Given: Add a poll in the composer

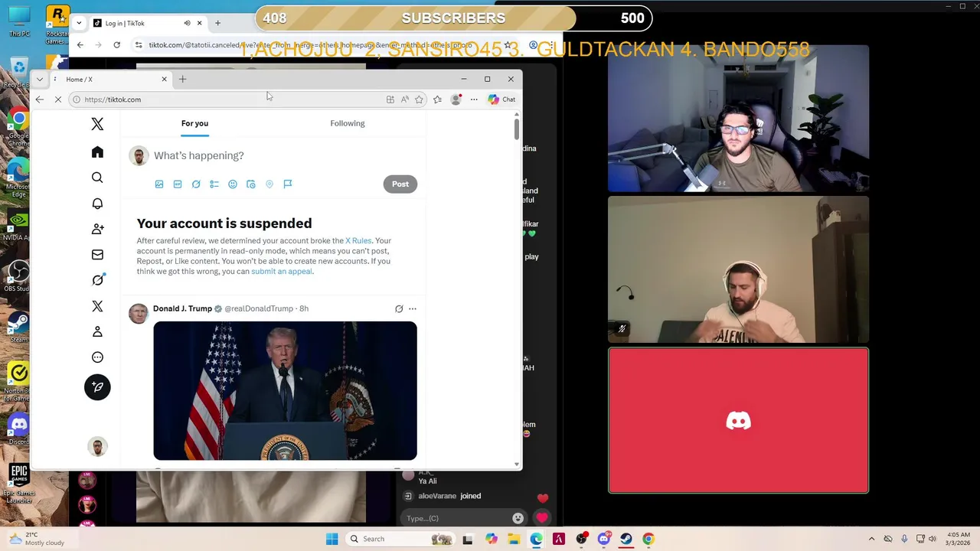Looking at the screenshot, I should click(x=214, y=184).
